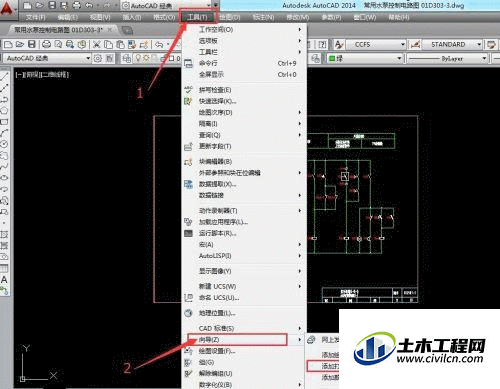Select 加载应用程序(L)... menu entry

(244, 222)
